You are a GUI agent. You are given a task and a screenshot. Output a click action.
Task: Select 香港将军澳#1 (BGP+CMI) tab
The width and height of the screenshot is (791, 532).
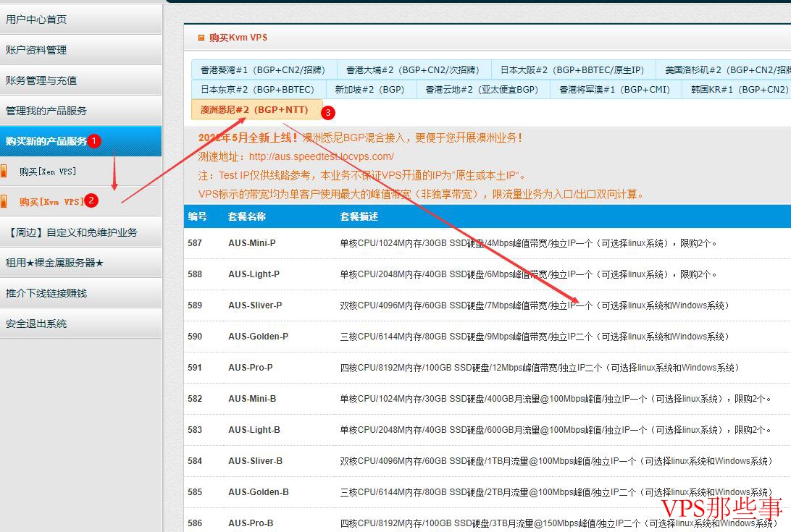point(614,89)
